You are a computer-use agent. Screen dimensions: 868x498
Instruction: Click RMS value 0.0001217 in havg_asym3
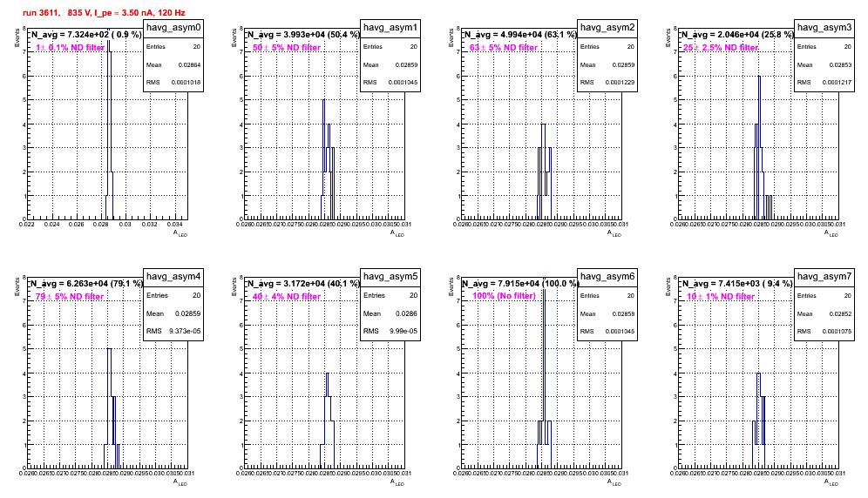point(837,83)
